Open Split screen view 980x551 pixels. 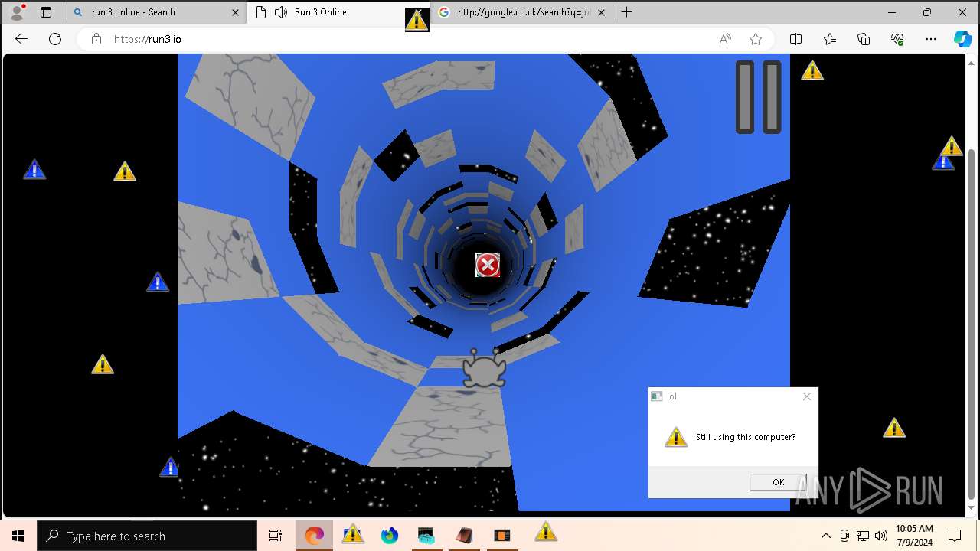pyautogui.click(x=795, y=39)
